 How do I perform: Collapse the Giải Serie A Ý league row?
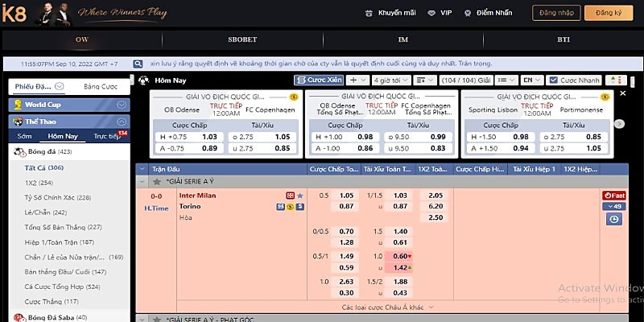(x=142, y=182)
